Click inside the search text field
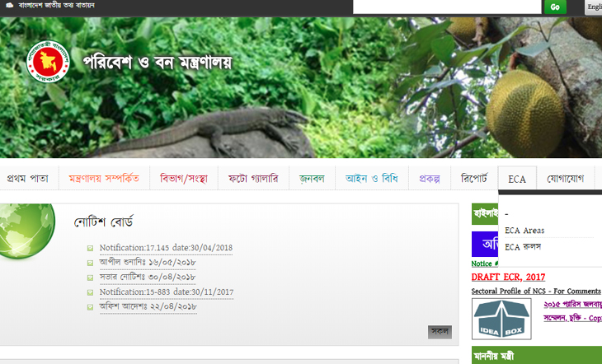This screenshot has height=364, width=602. coord(447,7)
